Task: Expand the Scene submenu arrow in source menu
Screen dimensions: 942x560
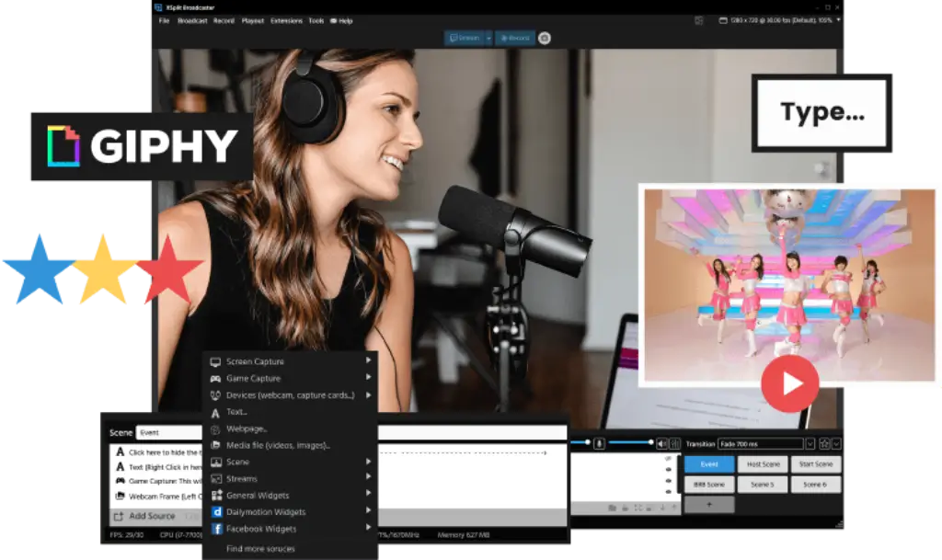Action: [368, 461]
